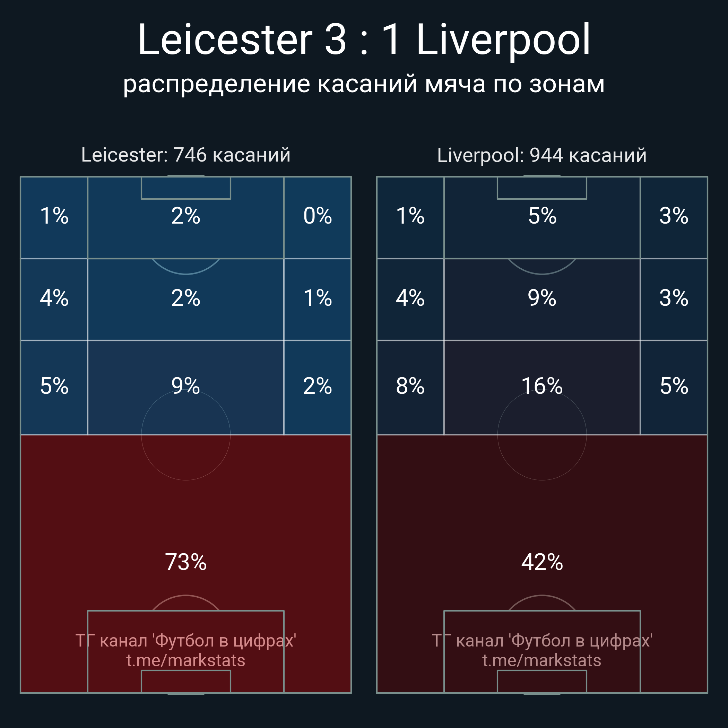Click the Liverpool: 944 касаний heading
The image size is (728, 728).
(x=542, y=155)
